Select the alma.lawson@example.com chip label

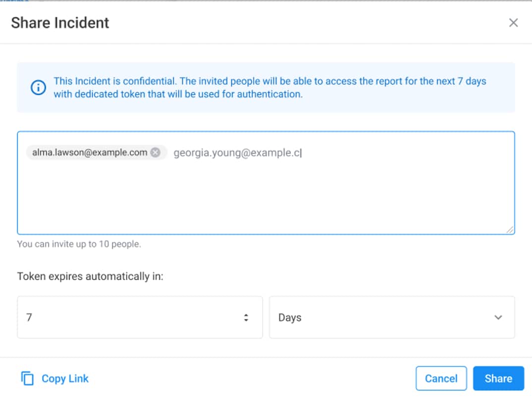tap(90, 152)
